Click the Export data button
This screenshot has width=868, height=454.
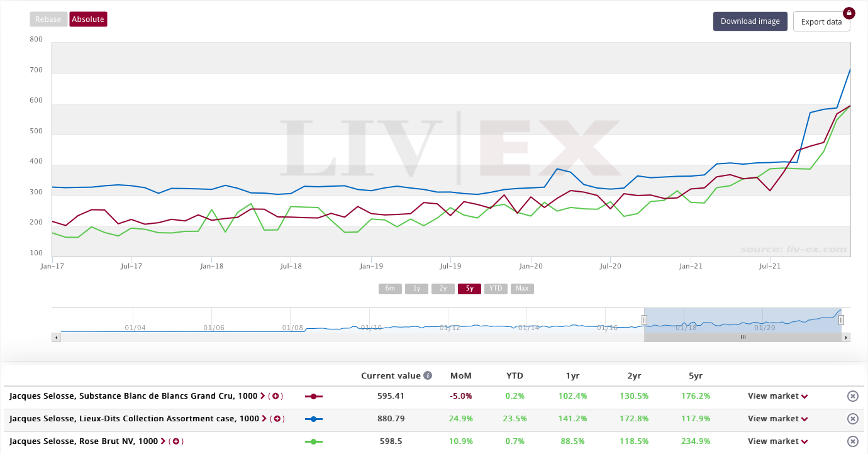click(821, 21)
